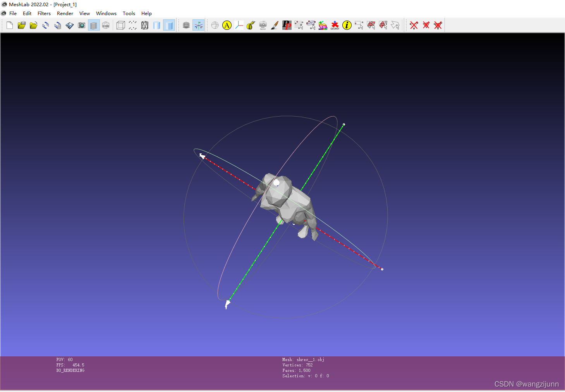This screenshot has height=392, width=565.
Task: Take a snapshot with the camera icon
Action: (82, 25)
